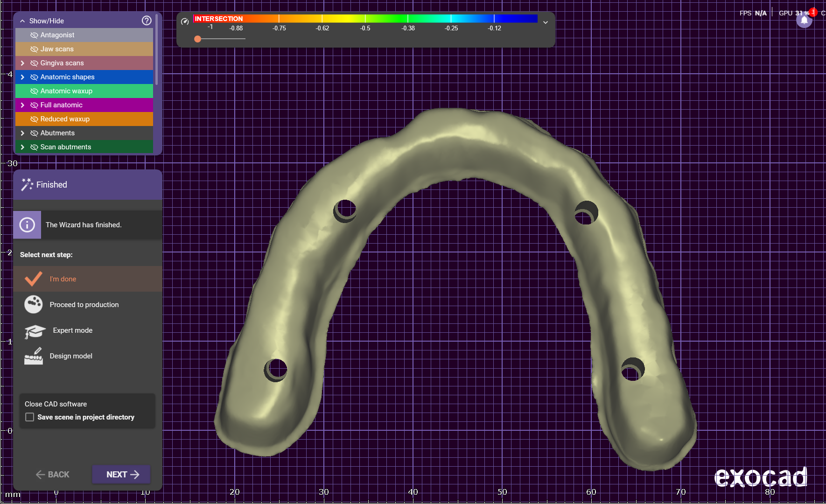826x504 pixels.
Task: Click the notification bell icon
Action: click(804, 21)
